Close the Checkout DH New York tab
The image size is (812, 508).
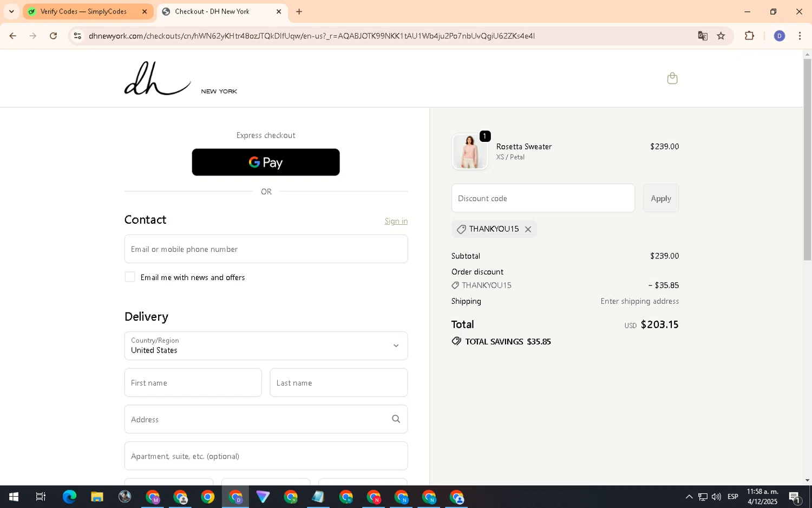point(279,11)
